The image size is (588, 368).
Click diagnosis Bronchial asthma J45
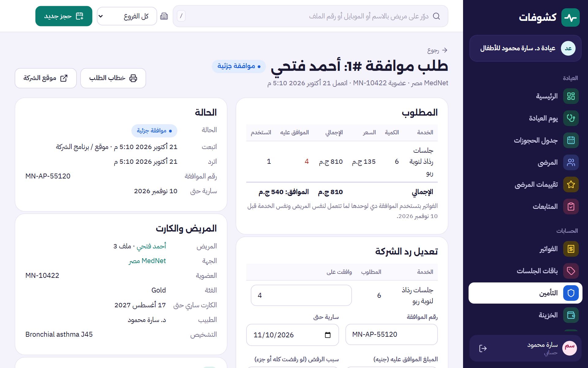59,335
